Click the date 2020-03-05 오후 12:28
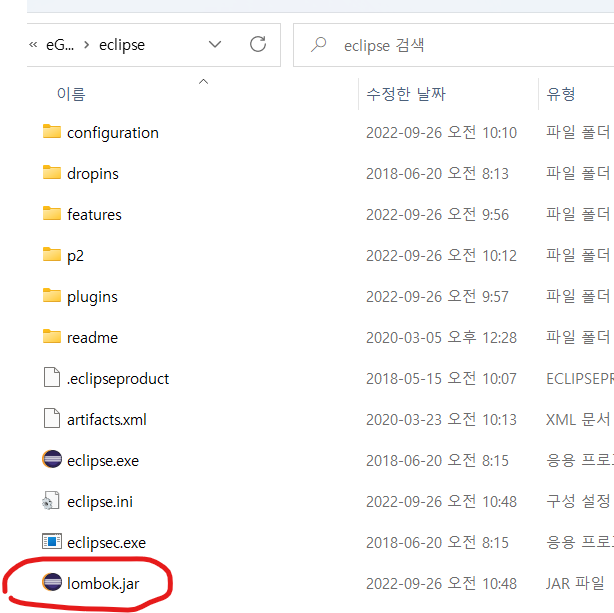 [x=441, y=337]
